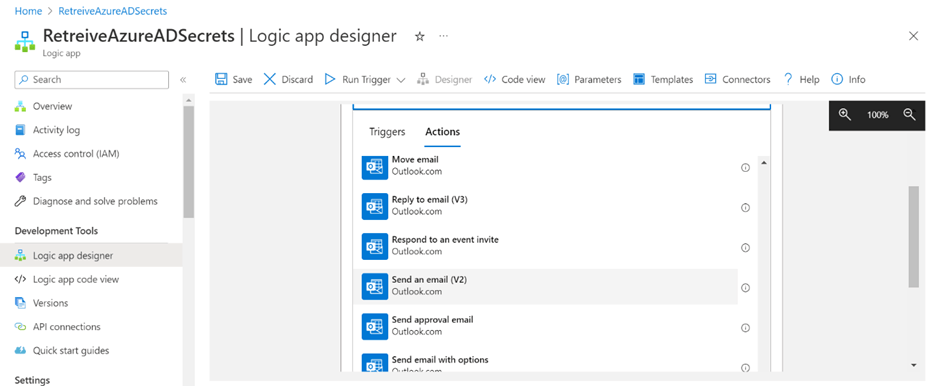Image resolution: width=940 pixels, height=386 pixels.
Task: Switch to Designer view in toolbar
Action: coord(444,79)
